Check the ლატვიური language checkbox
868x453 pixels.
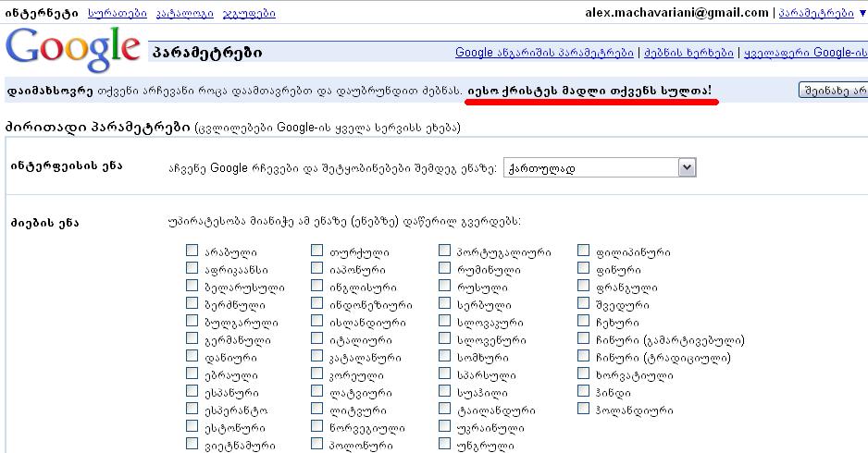[317, 391]
